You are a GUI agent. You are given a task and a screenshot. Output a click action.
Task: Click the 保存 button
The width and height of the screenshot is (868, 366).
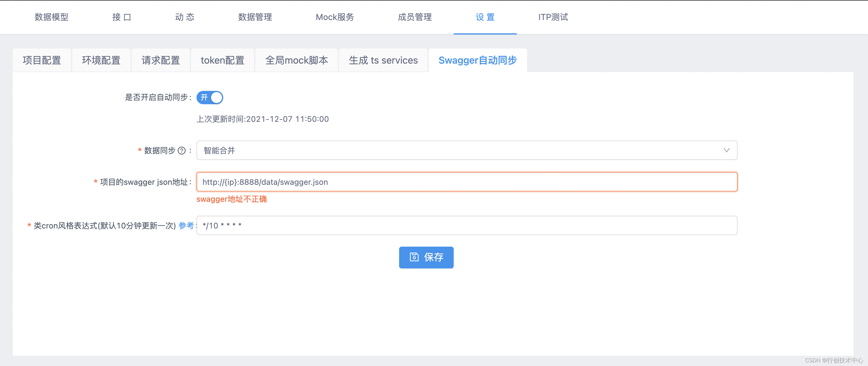click(x=426, y=257)
